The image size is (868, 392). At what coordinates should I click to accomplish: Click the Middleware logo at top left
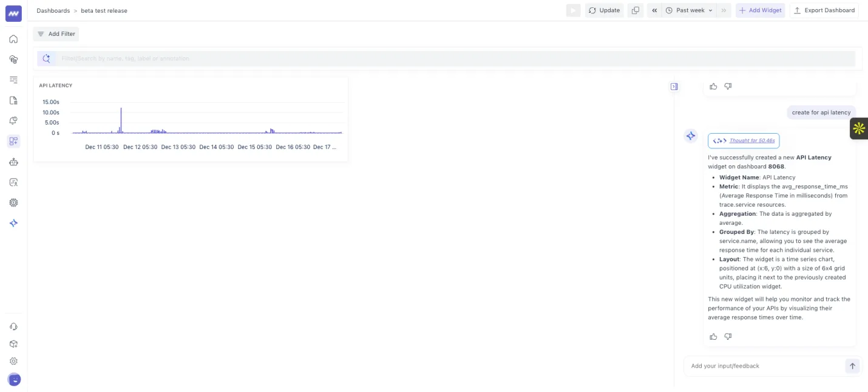pyautogui.click(x=13, y=13)
